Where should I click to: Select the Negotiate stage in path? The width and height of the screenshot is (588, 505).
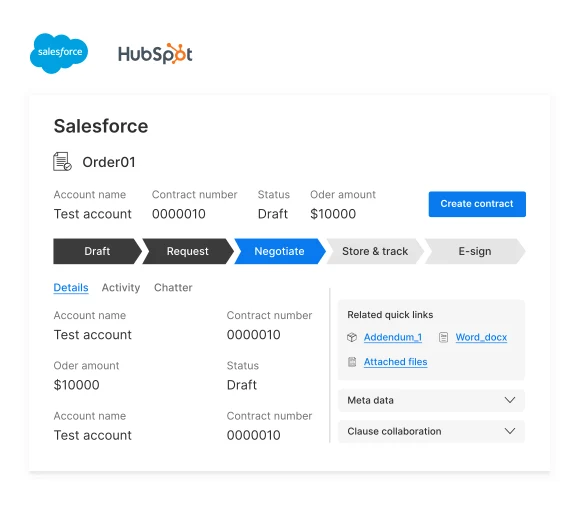point(280,251)
